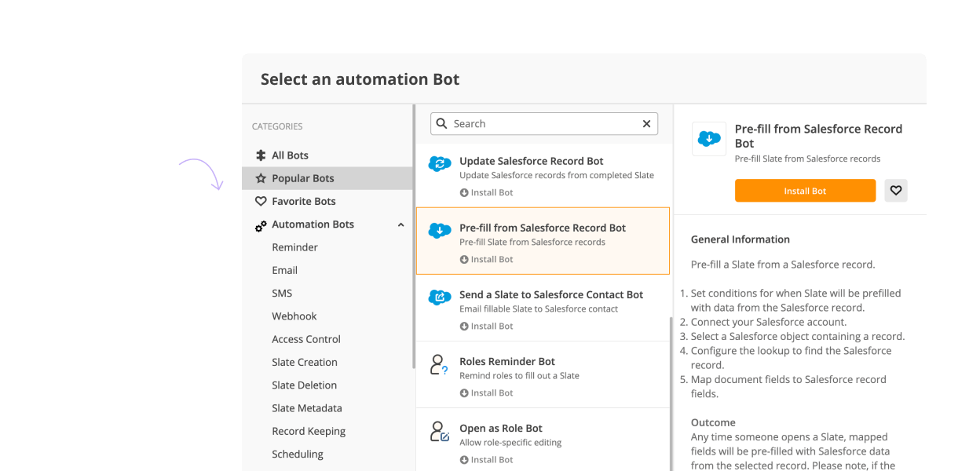
Task: Show the Favorite Bots category
Action: coord(303,202)
